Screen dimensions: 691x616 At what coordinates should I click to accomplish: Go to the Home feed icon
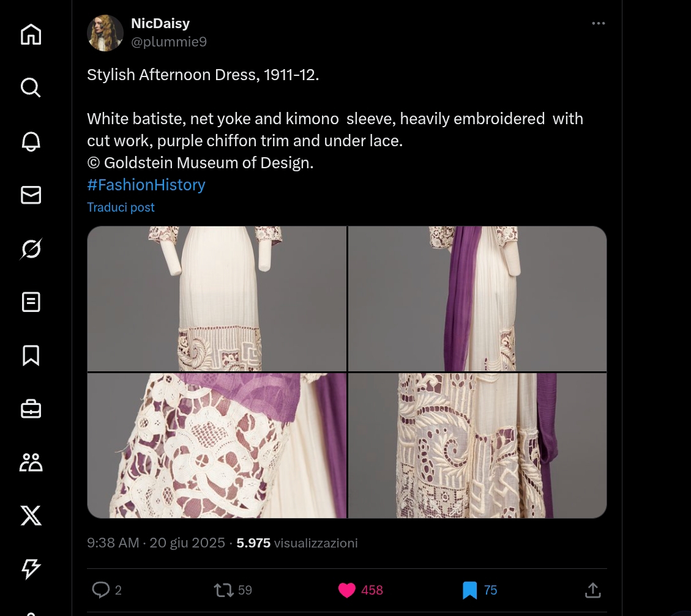31,34
